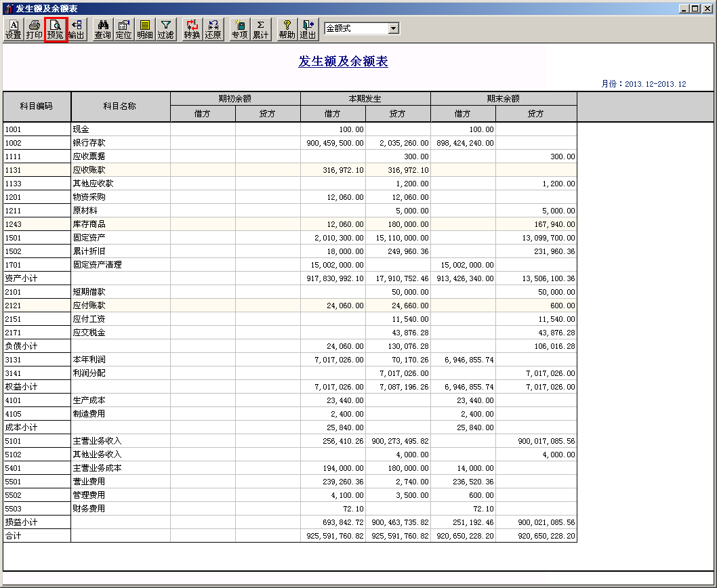Open 帮助 help
The image size is (717, 588).
[287, 30]
